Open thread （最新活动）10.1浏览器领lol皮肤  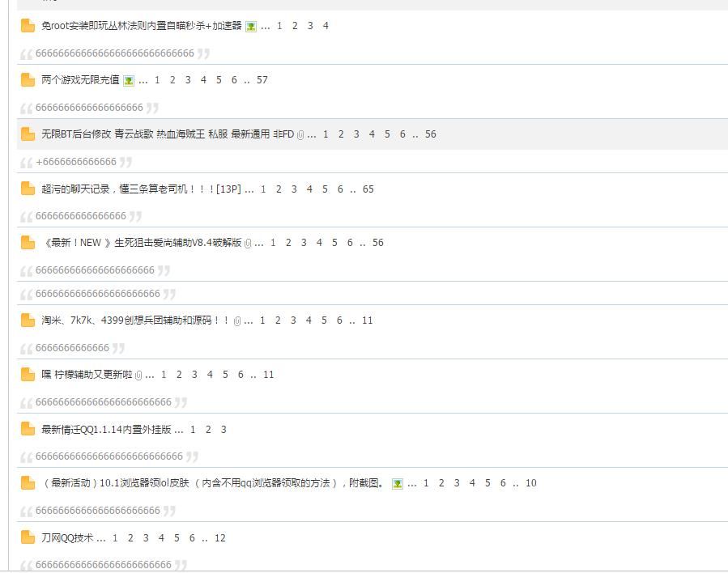(213, 483)
